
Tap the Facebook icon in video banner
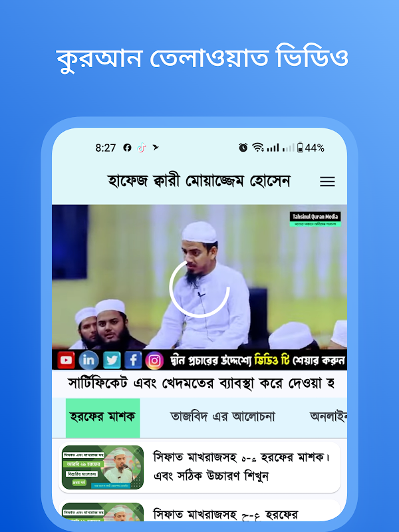133,360
